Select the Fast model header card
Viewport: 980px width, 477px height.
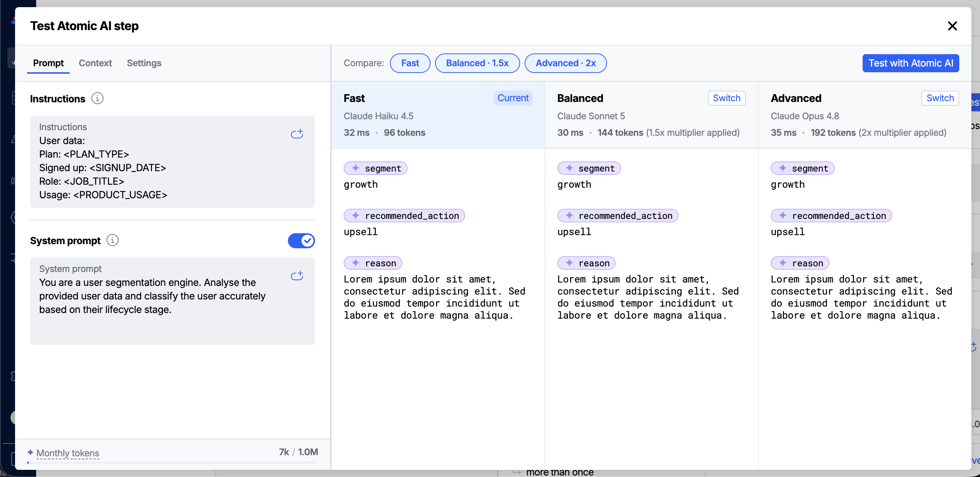(438, 115)
